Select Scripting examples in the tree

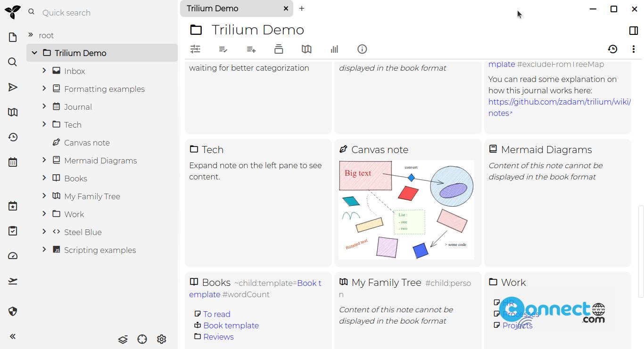click(x=100, y=250)
